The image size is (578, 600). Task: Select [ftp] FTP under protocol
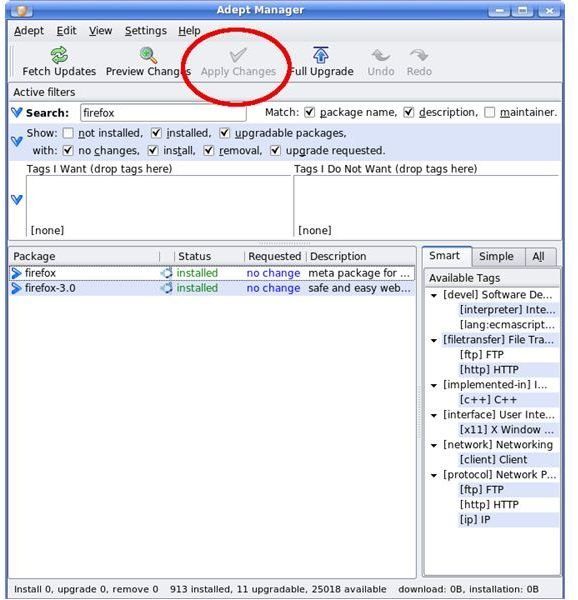click(482, 490)
